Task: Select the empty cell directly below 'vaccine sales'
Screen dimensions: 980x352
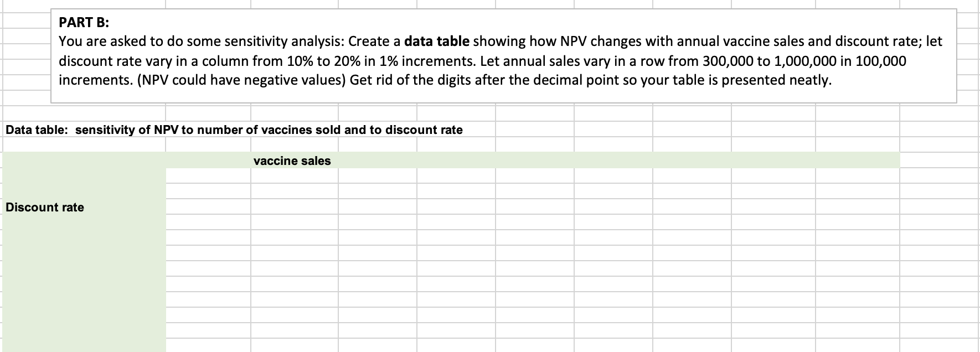Action: click(x=294, y=176)
